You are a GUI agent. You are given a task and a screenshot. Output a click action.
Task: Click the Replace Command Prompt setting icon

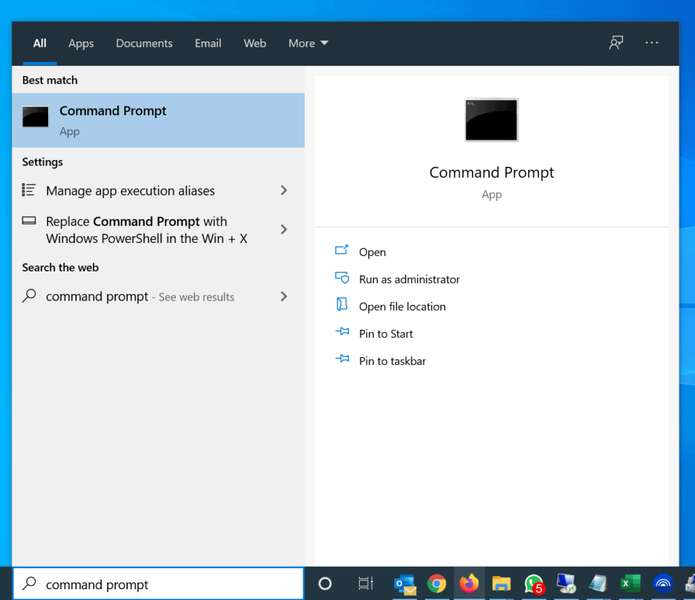coord(29,221)
